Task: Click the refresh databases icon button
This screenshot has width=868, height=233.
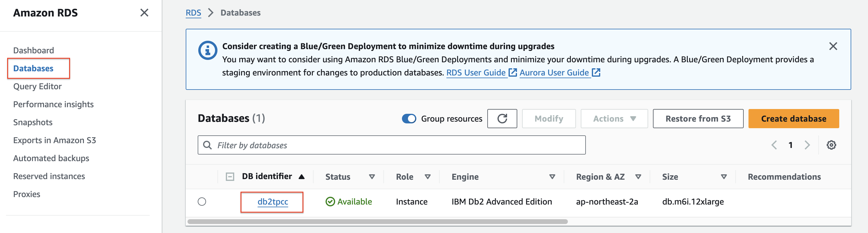Action: (x=502, y=119)
